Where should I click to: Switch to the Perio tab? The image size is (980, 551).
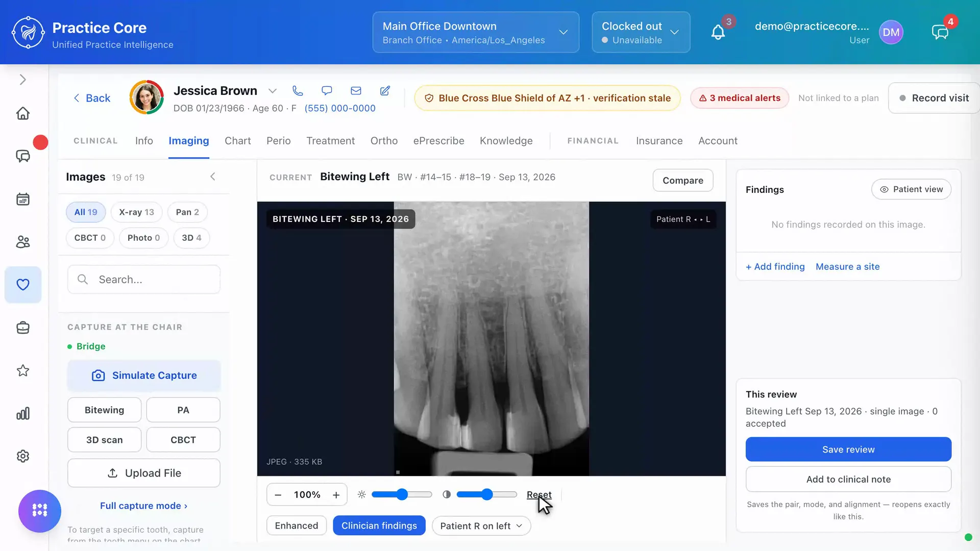click(x=279, y=141)
